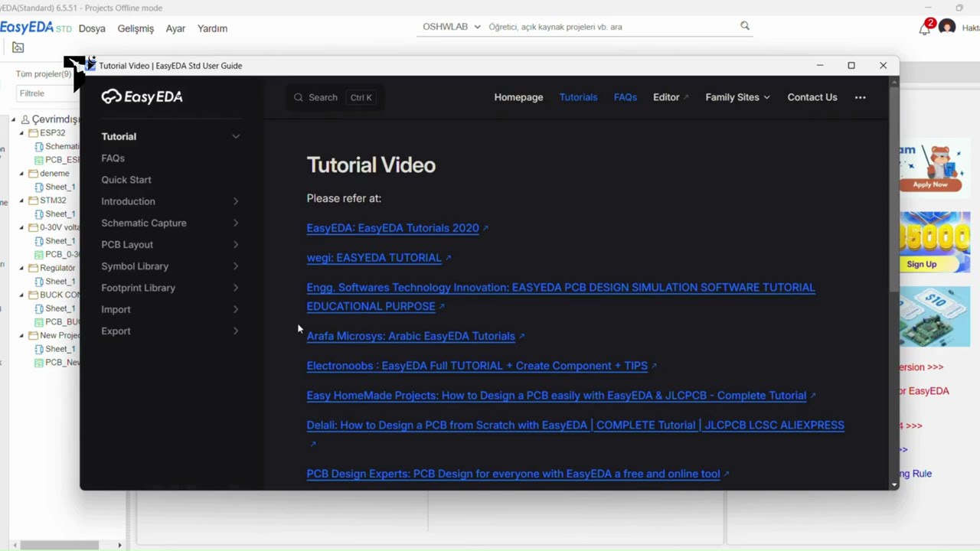Click external-link arrow after EasyEDA Tutorials 2020
This screenshot has width=980, height=551.
(x=485, y=228)
